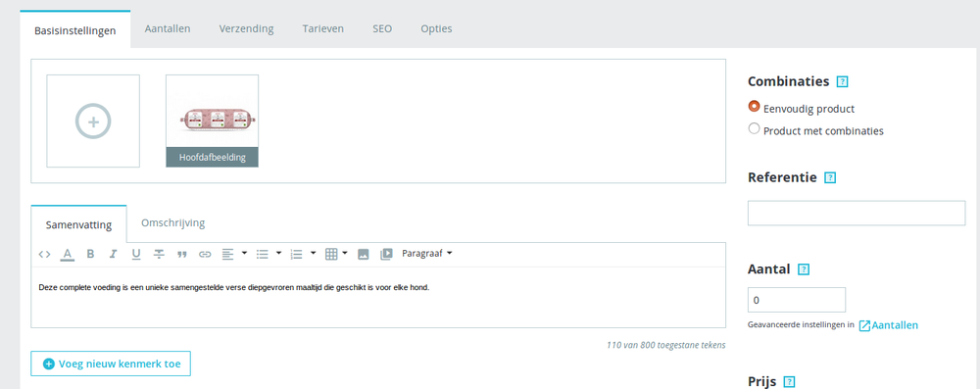980x389 pixels.
Task: Click the bullet list icon
Action: (x=263, y=254)
